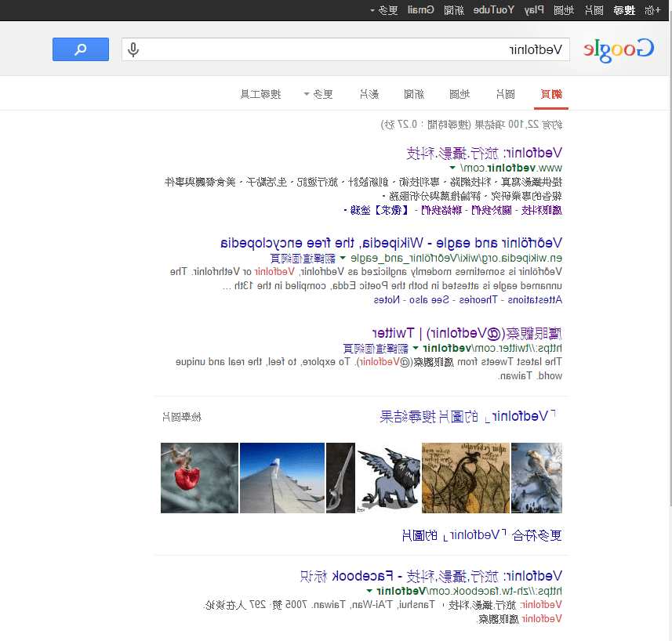Open the white eagle artwork thumbnail
The width and height of the screenshot is (672, 641).
(536, 478)
